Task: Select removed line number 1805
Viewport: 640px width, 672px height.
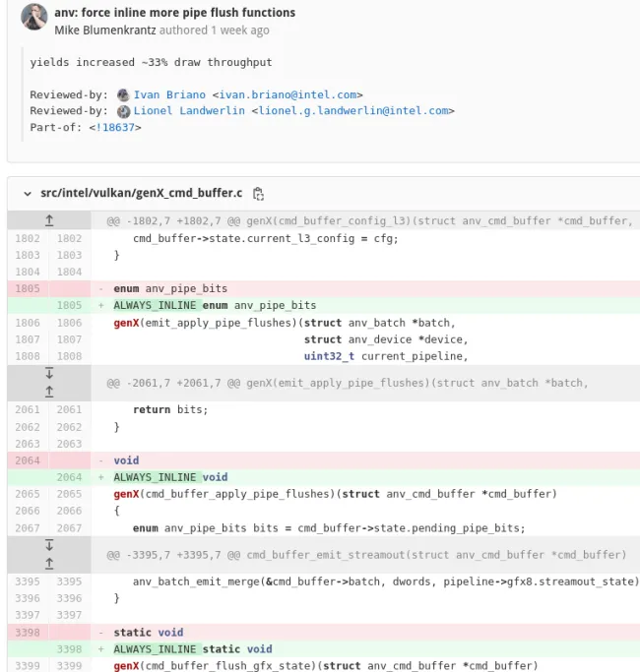Action: click(x=28, y=288)
